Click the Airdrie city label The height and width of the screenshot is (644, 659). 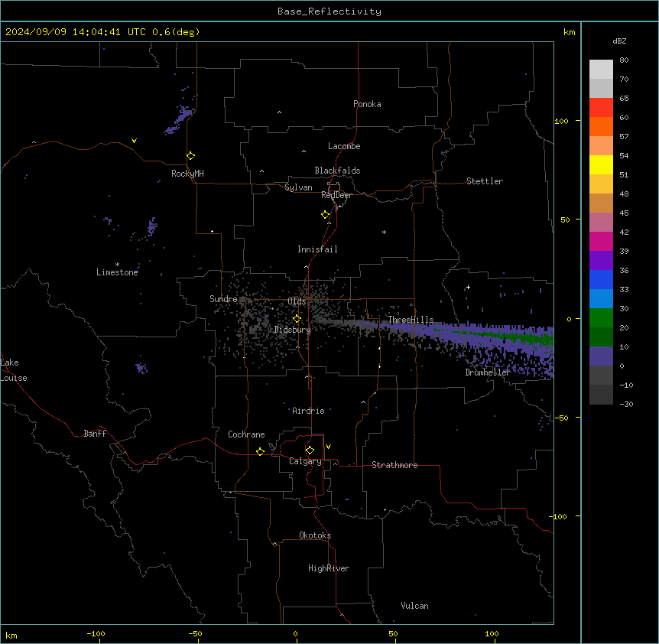308,411
